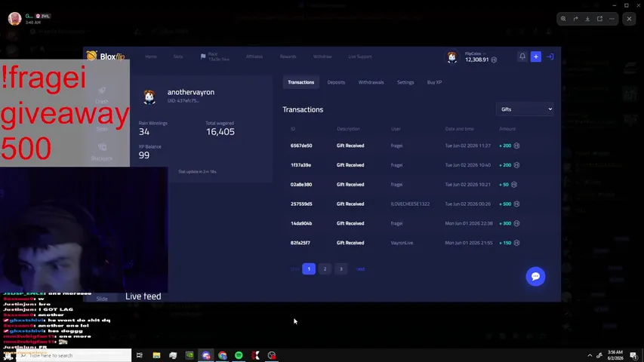This screenshot has height=362, width=644.
Task: Click the blue plus deposit button
Action: (x=535, y=57)
